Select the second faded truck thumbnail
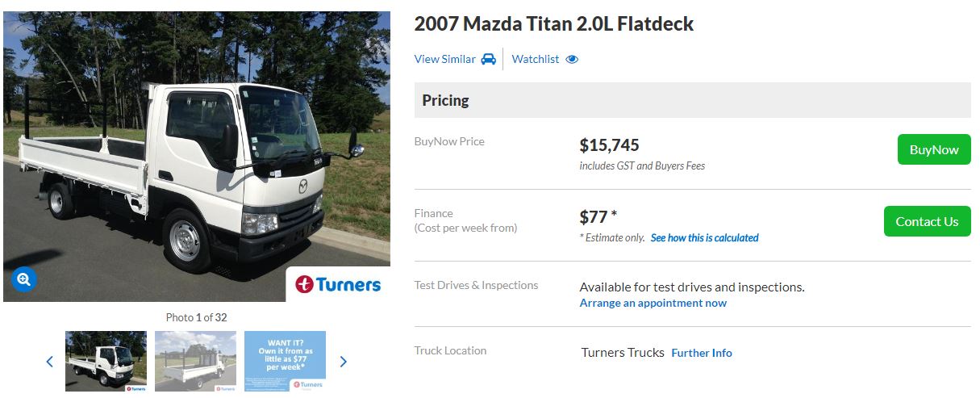The width and height of the screenshot is (980, 398). click(195, 361)
